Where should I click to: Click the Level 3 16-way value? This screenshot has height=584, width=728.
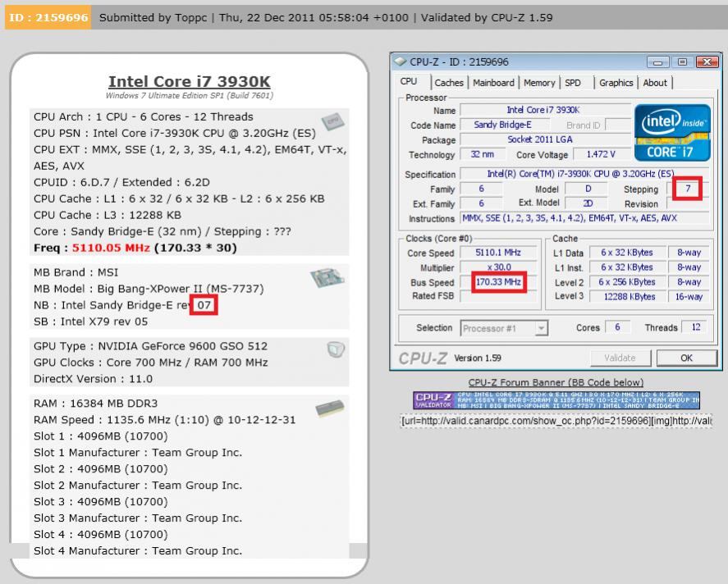[x=689, y=296]
